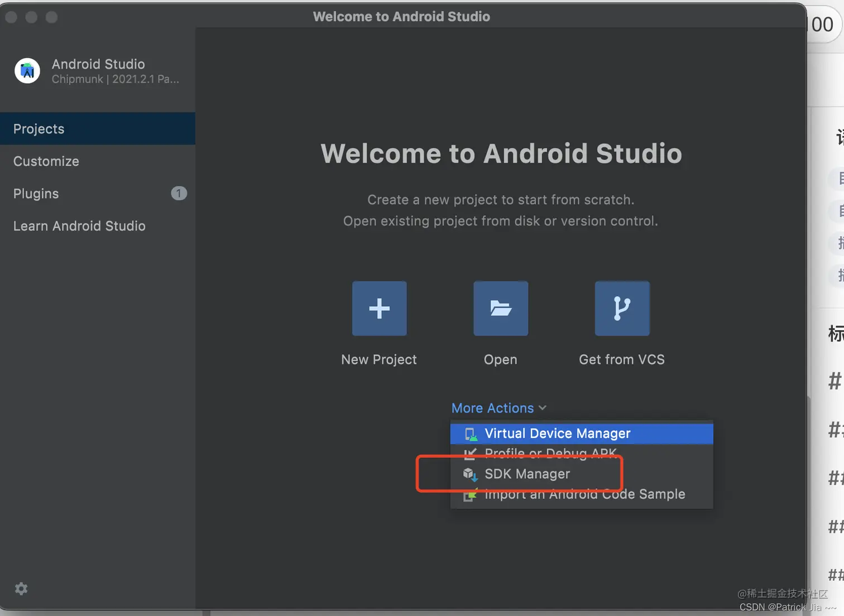The image size is (844, 616).
Task: Click the Virtual Device Manager icon
Action: click(471, 434)
